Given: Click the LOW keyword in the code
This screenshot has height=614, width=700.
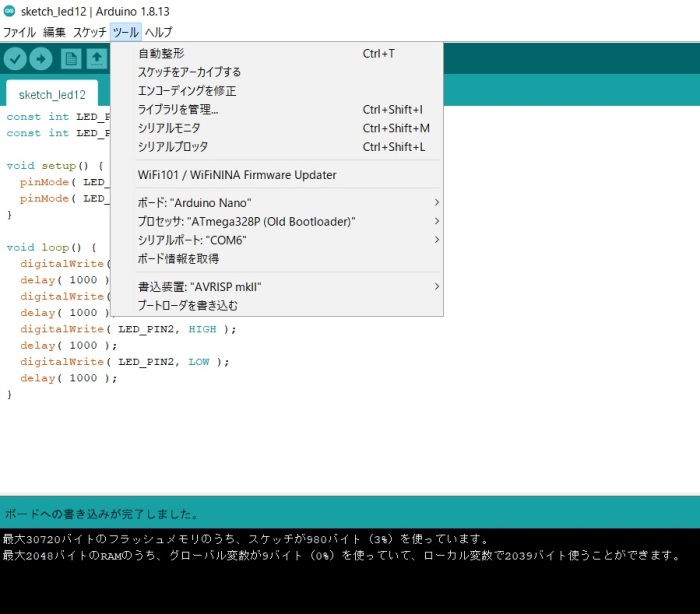Looking at the screenshot, I should (199, 362).
